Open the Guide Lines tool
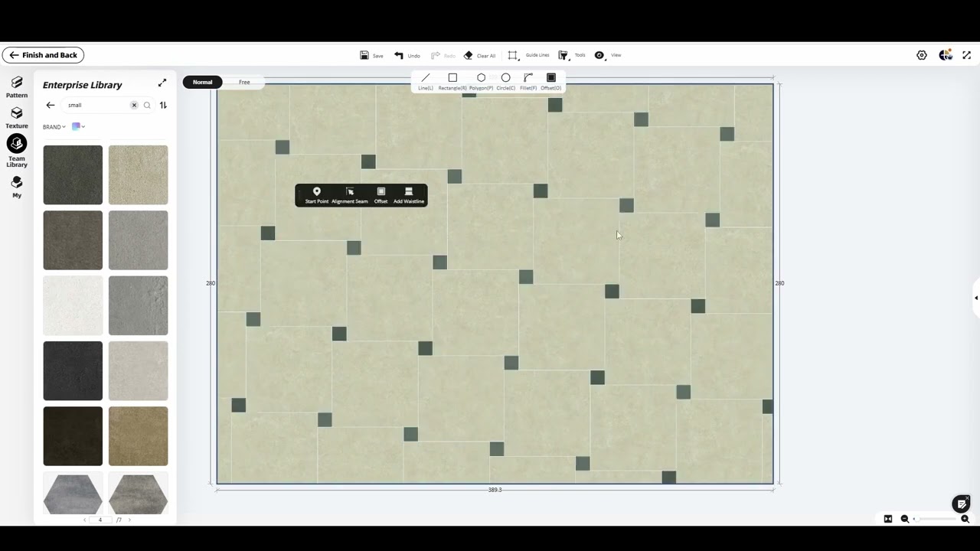 tap(528, 55)
